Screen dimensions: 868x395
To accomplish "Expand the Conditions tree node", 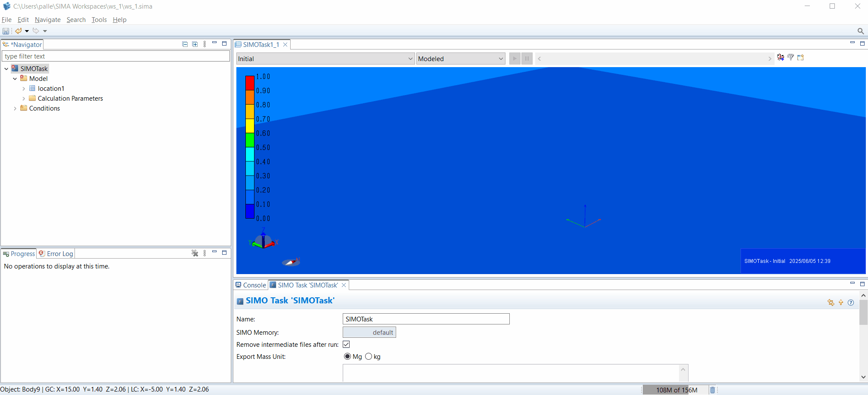I will coord(15,108).
